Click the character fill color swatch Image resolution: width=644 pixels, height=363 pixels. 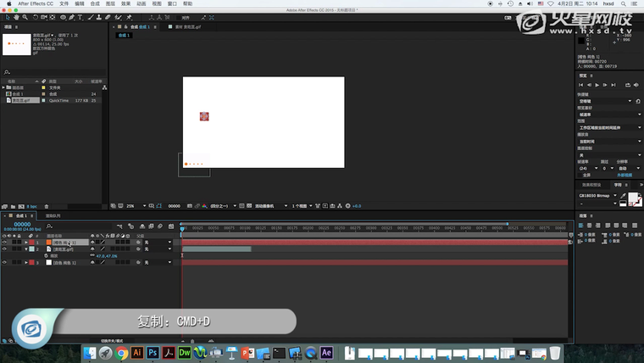click(x=633, y=198)
